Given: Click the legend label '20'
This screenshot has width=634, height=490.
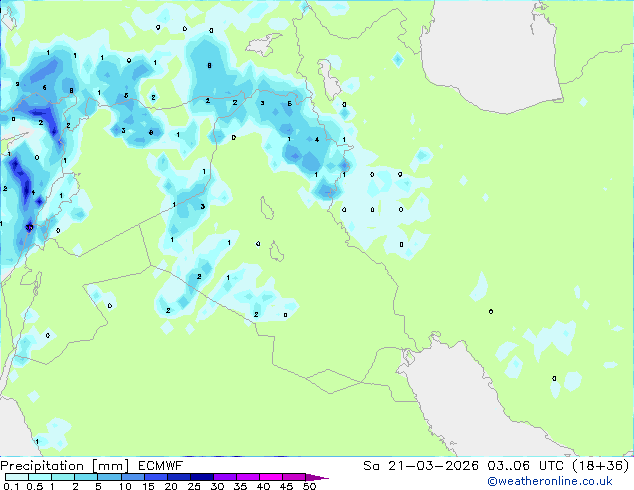Looking at the screenshot, I should coord(171,486).
